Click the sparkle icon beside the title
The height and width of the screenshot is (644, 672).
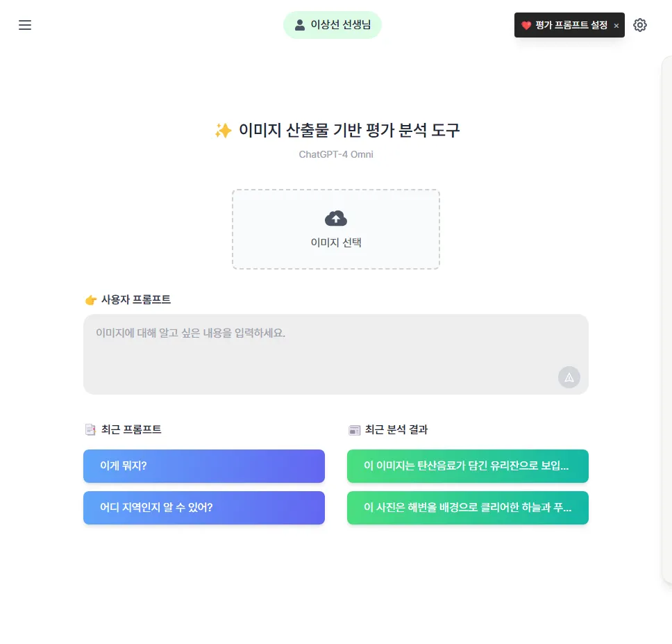tap(223, 131)
